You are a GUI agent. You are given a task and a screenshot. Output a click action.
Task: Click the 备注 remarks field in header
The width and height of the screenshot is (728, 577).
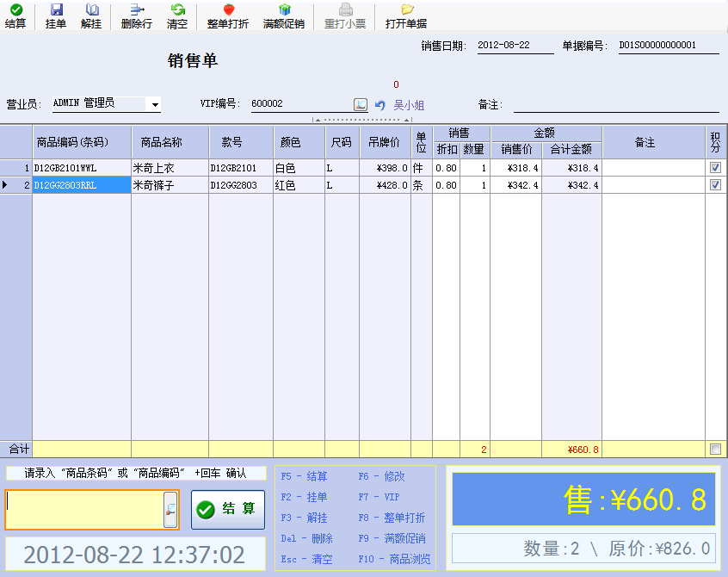point(616,104)
